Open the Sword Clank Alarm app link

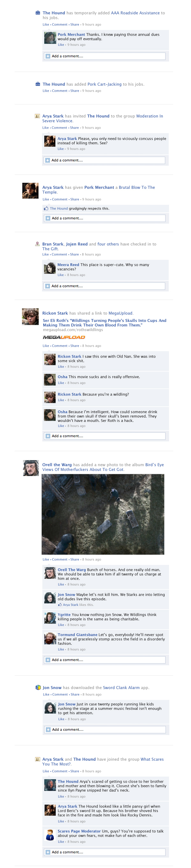tap(121, 688)
